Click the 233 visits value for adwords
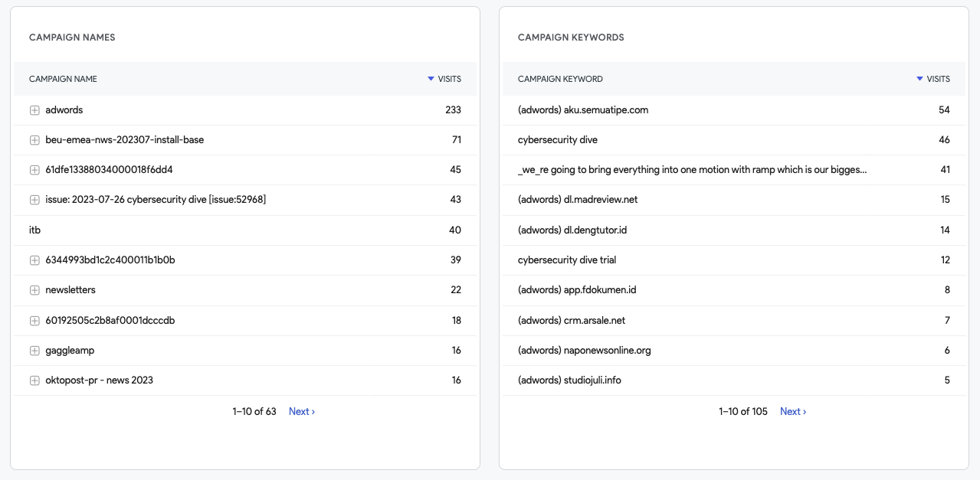The image size is (980, 480). (x=453, y=110)
